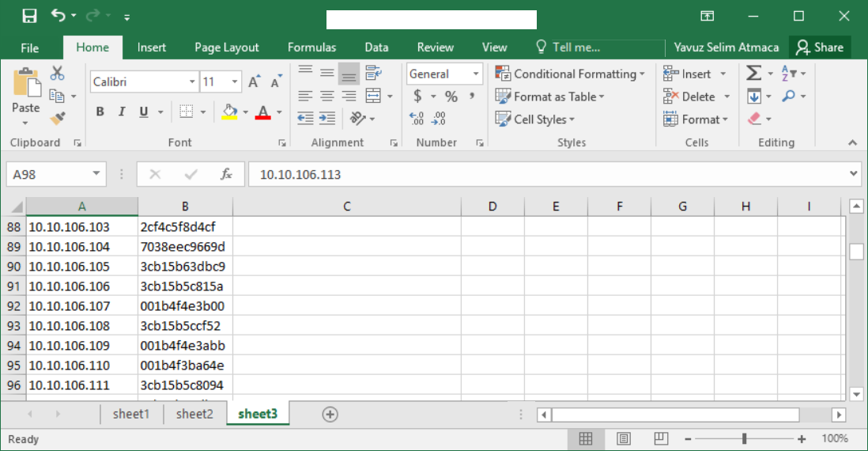
Task: Apply the yellow fill color
Action: point(230,112)
